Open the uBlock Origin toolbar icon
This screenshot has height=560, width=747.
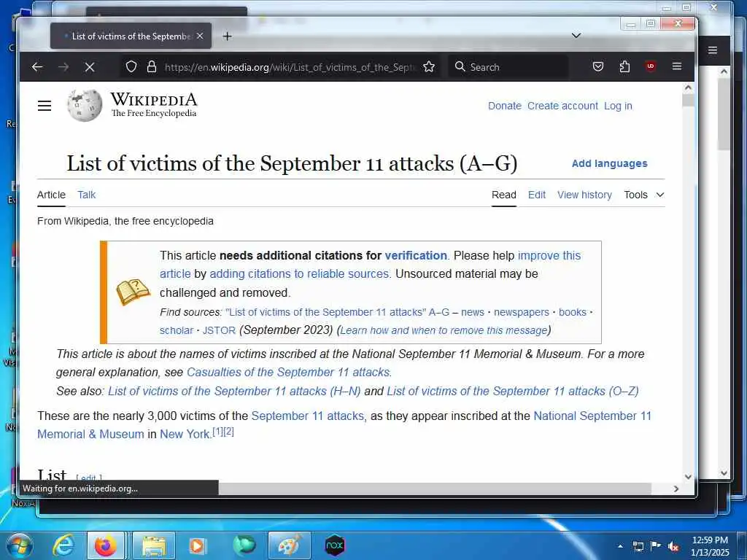pos(650,66)
